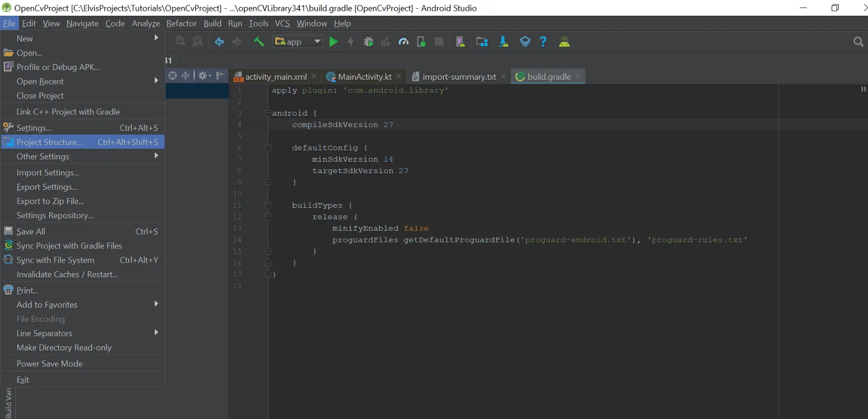Collapse the release block fold marker
The width and height of the screenshot is (868, 419).
click(267, 217)
